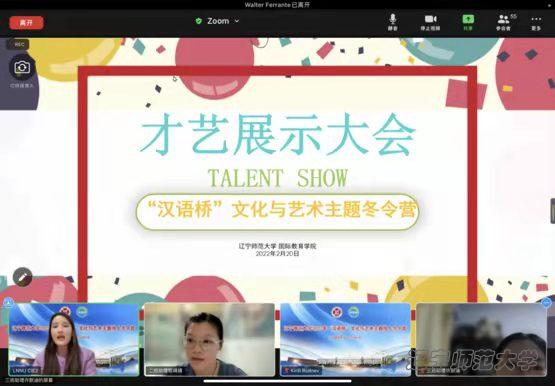Click the red Leave meeting button
Screen dimensions: 555x386
coord(26,23)
